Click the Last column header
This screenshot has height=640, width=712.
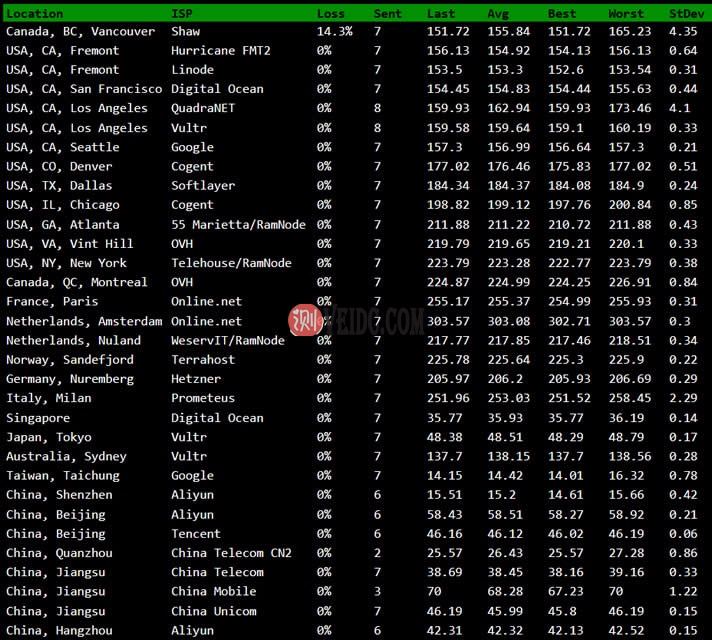(440, 14)
